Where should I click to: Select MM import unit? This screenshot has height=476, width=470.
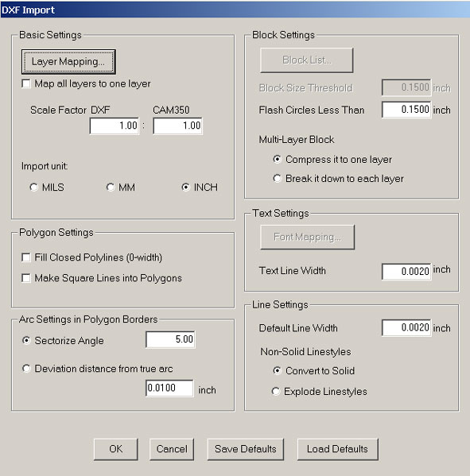(x=111, y=187)
